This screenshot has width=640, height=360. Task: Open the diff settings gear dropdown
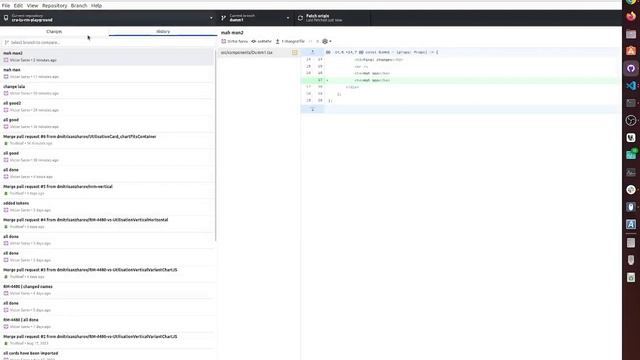point(327,41)
